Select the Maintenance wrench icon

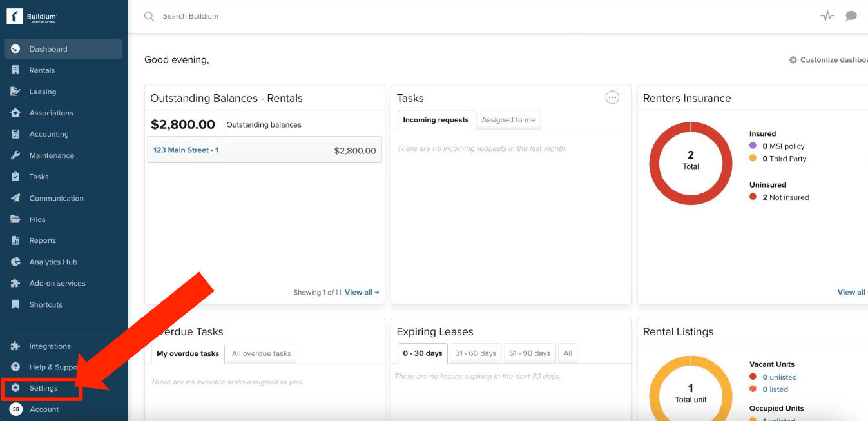click(15, 155)
